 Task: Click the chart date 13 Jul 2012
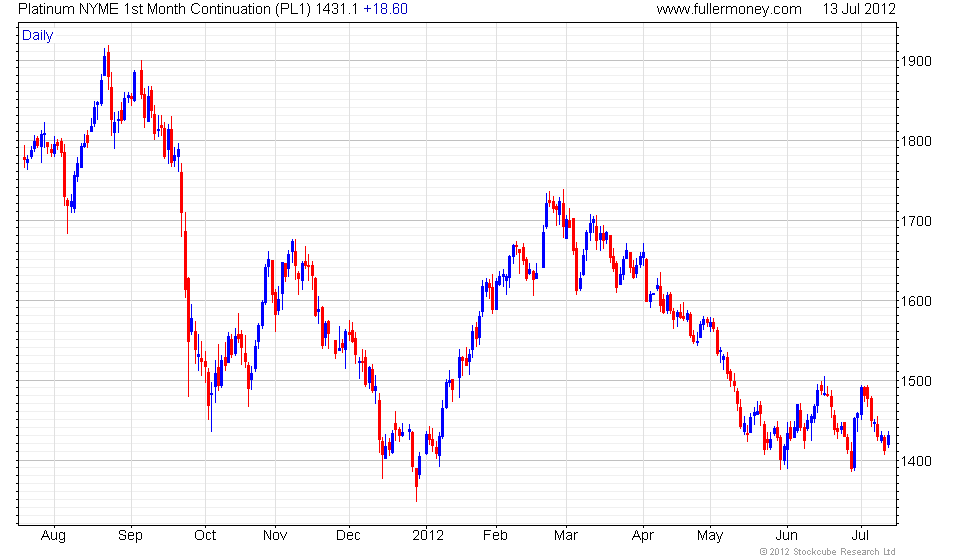point(859,9)
